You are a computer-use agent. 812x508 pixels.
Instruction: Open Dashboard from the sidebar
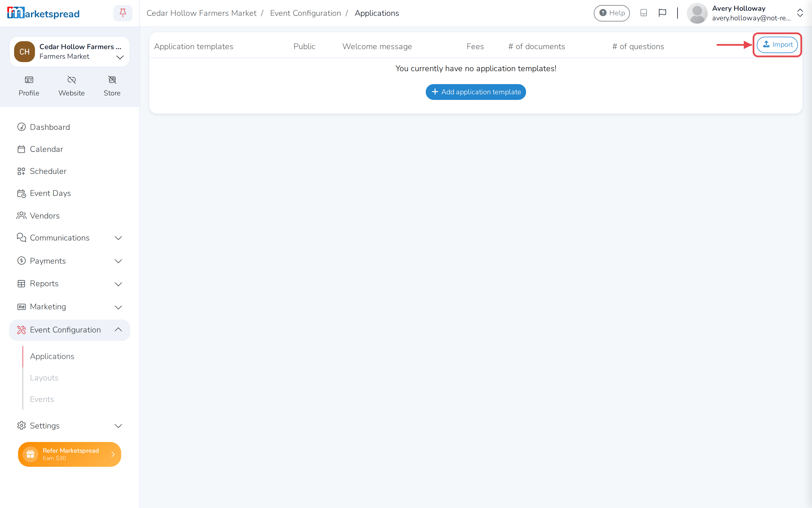[69, 127]
